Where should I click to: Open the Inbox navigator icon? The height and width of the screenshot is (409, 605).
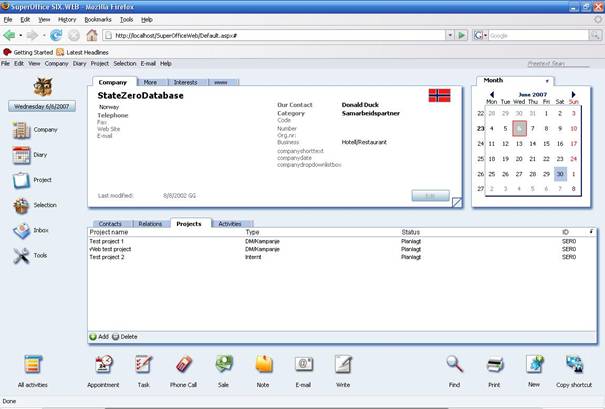point(21,231)
